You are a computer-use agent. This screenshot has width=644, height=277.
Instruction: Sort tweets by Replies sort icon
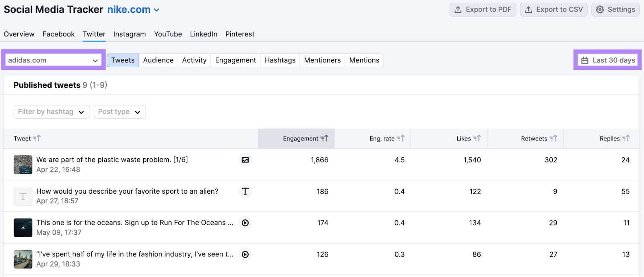(x=626, y=138)
